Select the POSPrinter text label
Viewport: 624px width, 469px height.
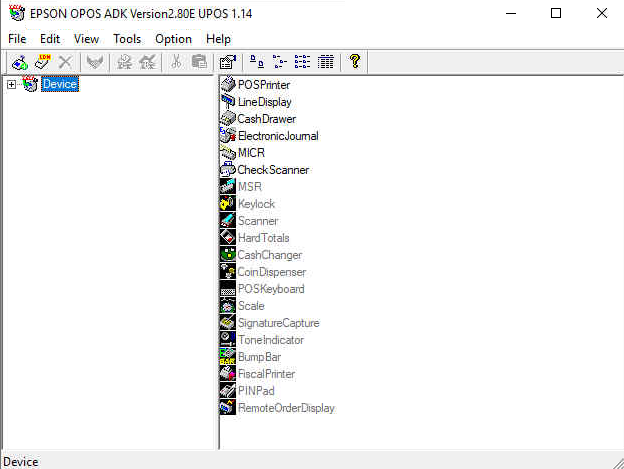tap(264, 85)
